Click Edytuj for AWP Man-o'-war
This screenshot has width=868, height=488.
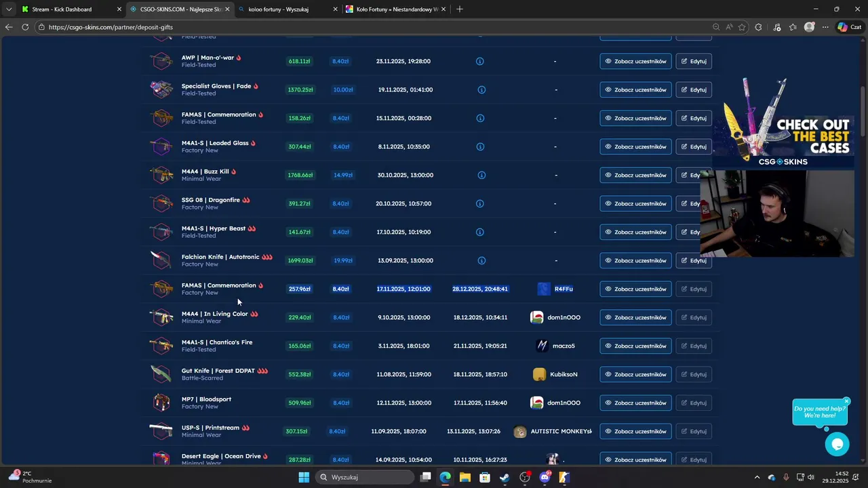pyautogui.click(x=694, y=61)
